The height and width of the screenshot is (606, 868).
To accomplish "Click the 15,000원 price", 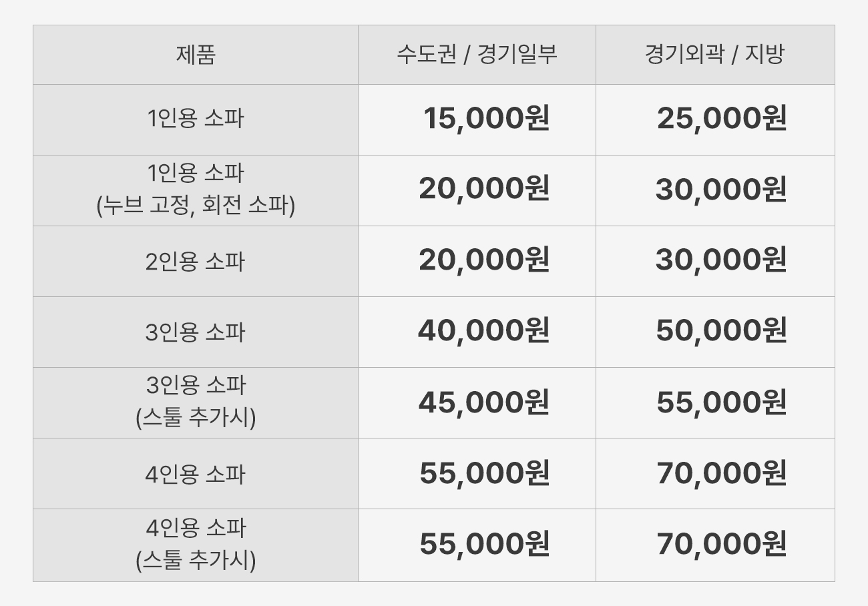I will pos(486,119).
